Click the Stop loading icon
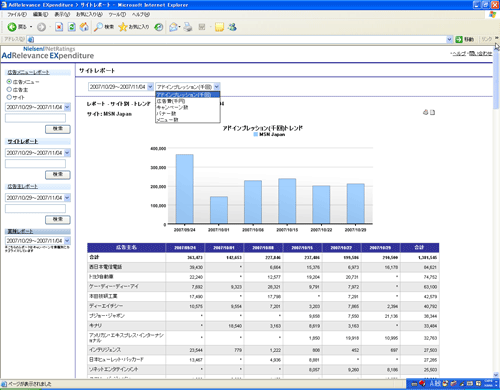This screenshot has height=390, width=500. 59,27
